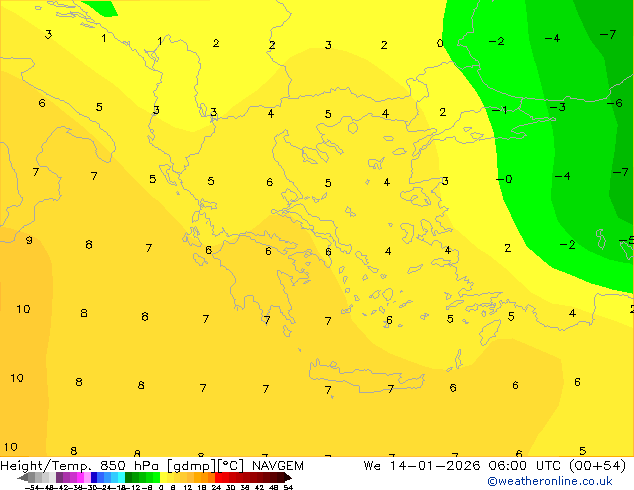Click the 'NAVGEM' model name label
Image resolution: width=634 pixels, height=490 pixels.
[278, 466]
